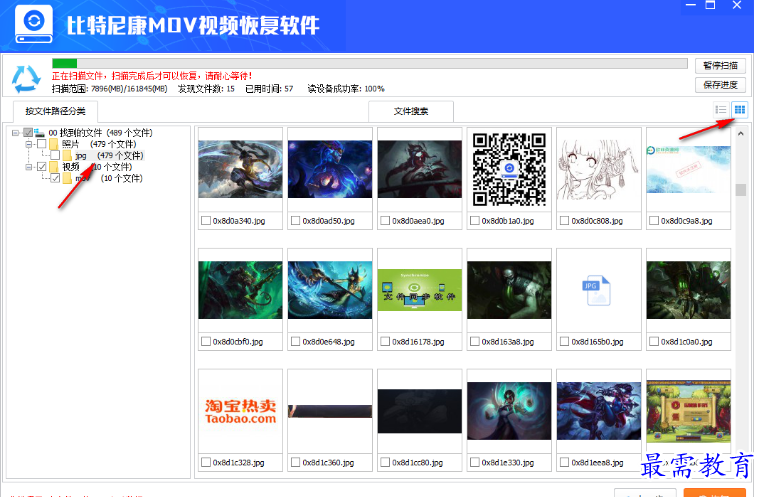Tick the checkbox for 0x8d163a8.jpg
Screen dimensions: 762x497
tap(474, 342)
